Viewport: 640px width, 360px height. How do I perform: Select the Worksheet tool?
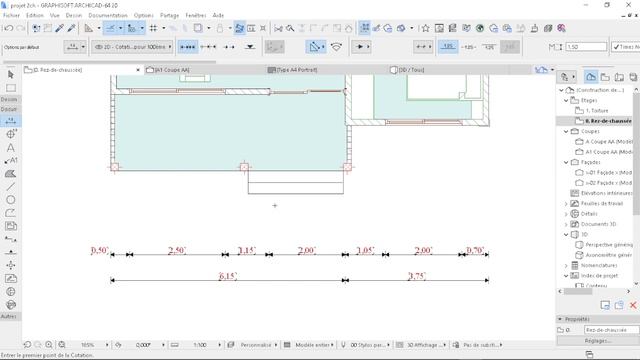[11, 278]
